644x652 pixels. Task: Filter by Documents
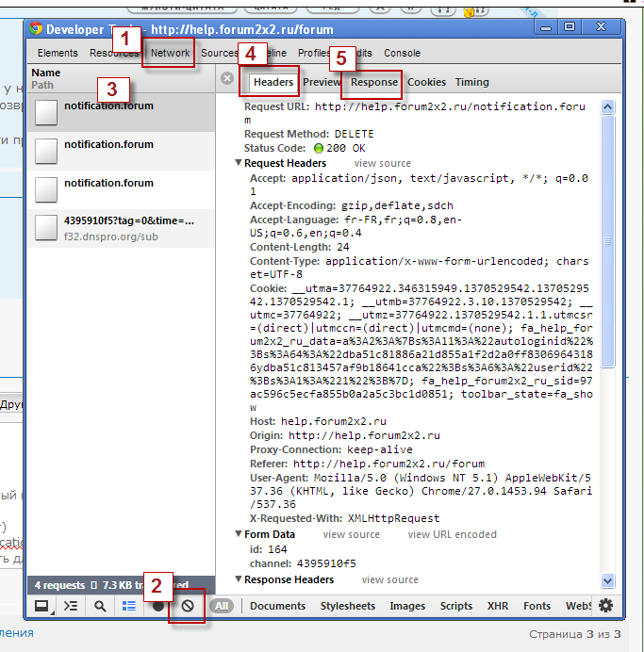click(277, 606)
